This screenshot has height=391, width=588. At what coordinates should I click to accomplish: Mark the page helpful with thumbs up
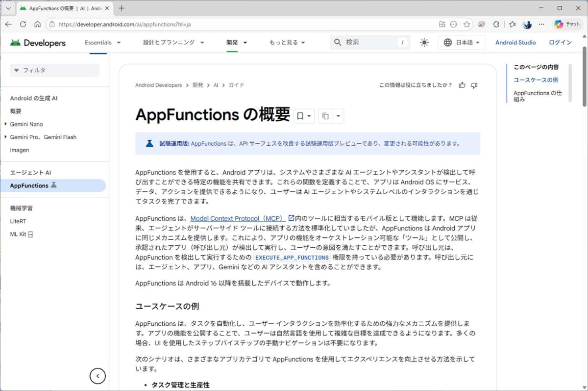[x=462, y=85]
